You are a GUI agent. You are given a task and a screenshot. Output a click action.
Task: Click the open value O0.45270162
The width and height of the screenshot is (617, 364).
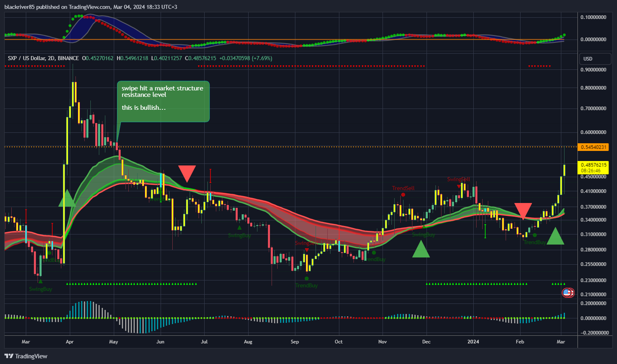click(98, 58)
